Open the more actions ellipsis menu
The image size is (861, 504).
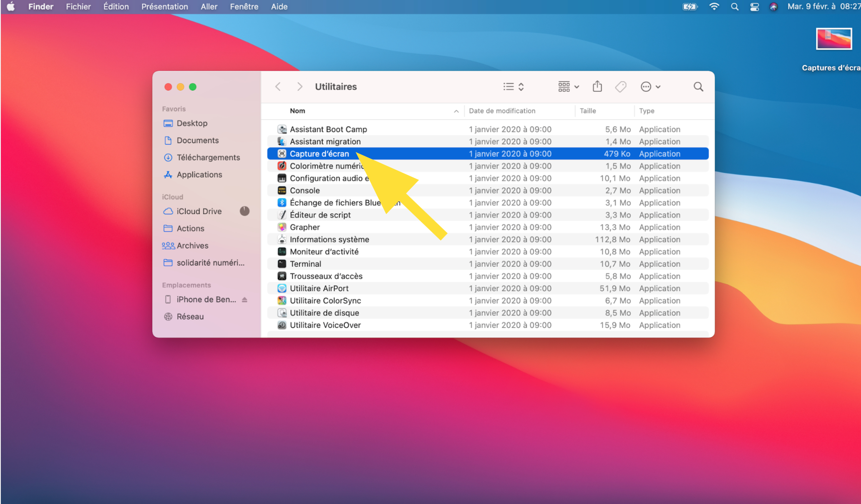(650, 87)
